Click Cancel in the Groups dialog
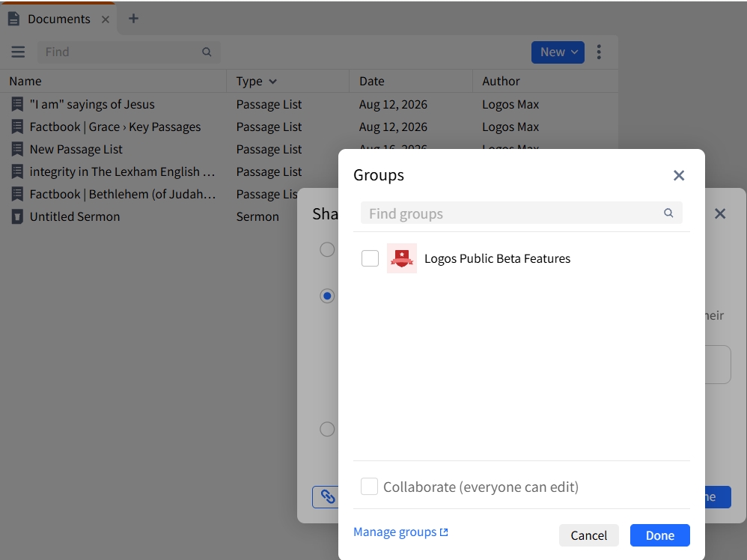 pos(589,535)
